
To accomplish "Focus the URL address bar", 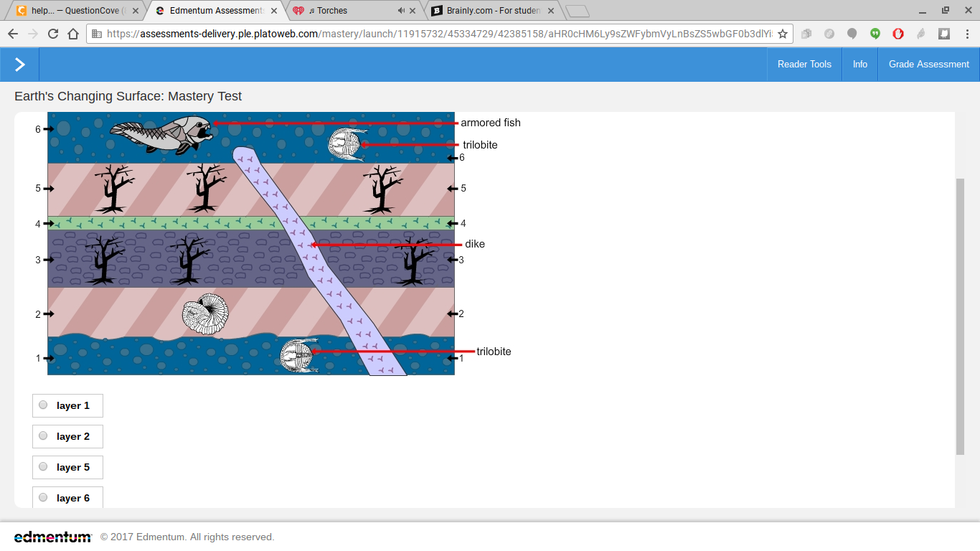I will (439, 34).
